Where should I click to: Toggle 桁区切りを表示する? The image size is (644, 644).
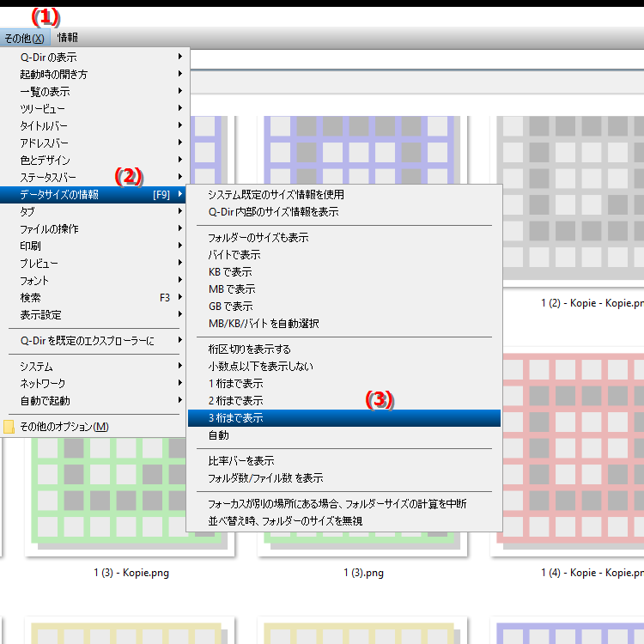click(344, 349)
